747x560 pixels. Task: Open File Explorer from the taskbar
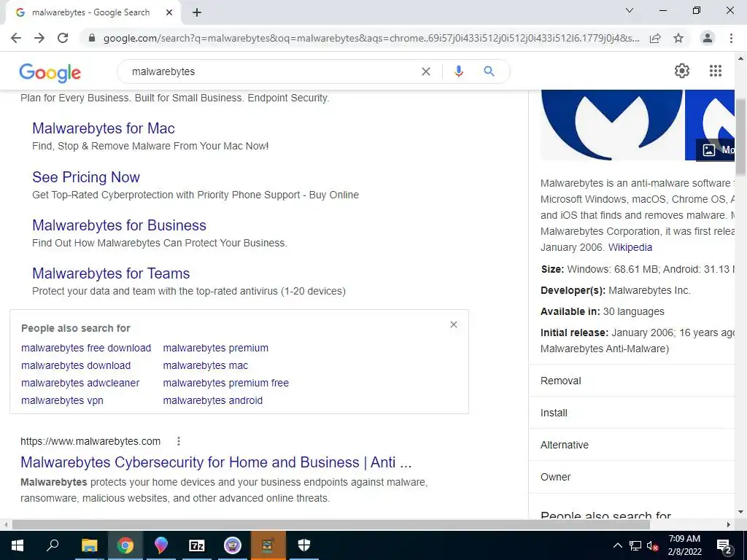coord(89,545)
